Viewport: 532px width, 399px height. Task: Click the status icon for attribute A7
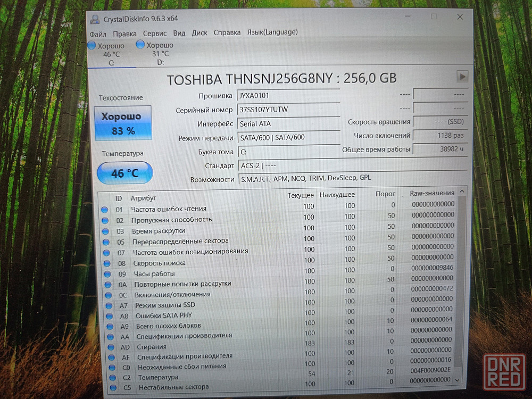coord(109,306)
